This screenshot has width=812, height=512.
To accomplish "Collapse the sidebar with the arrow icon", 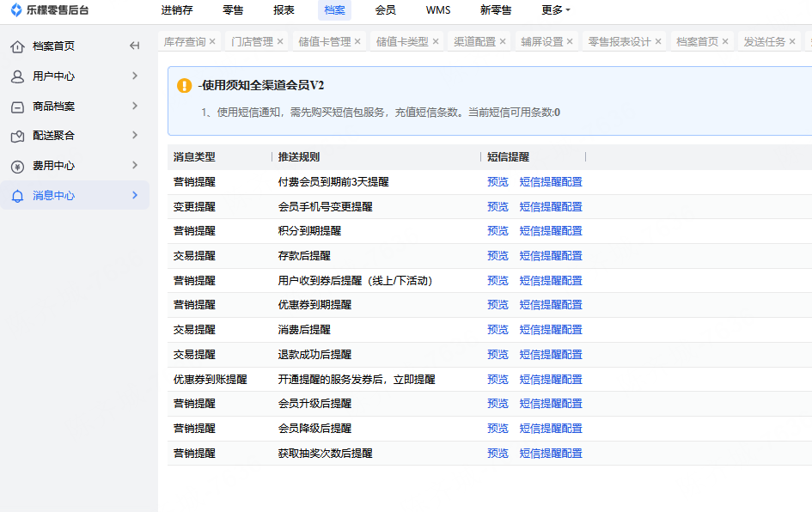I will [x=134, y=46].
